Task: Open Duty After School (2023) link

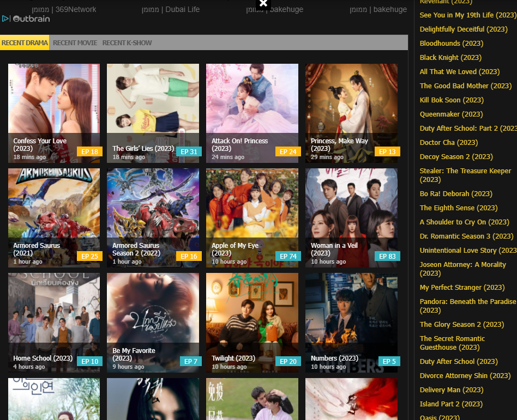Action: [x=459, y=362]
